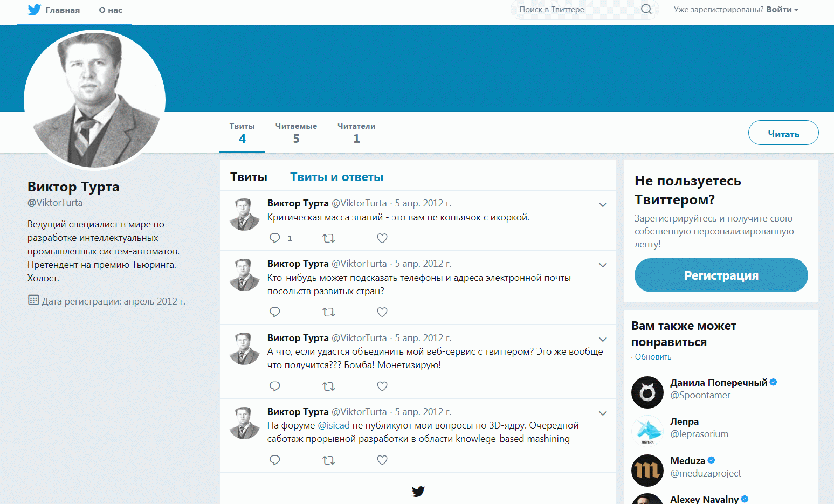Click the registration calendar icon

(33, 300)
